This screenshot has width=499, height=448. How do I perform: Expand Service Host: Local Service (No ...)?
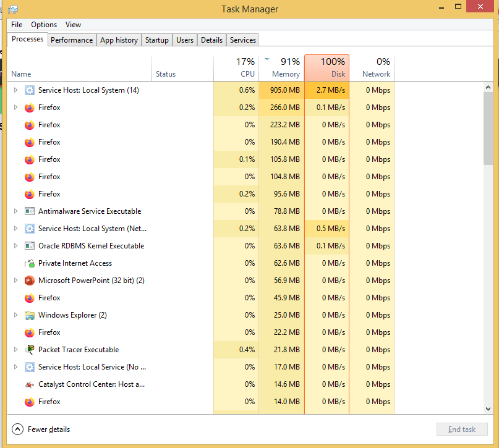tap(15, 367)
